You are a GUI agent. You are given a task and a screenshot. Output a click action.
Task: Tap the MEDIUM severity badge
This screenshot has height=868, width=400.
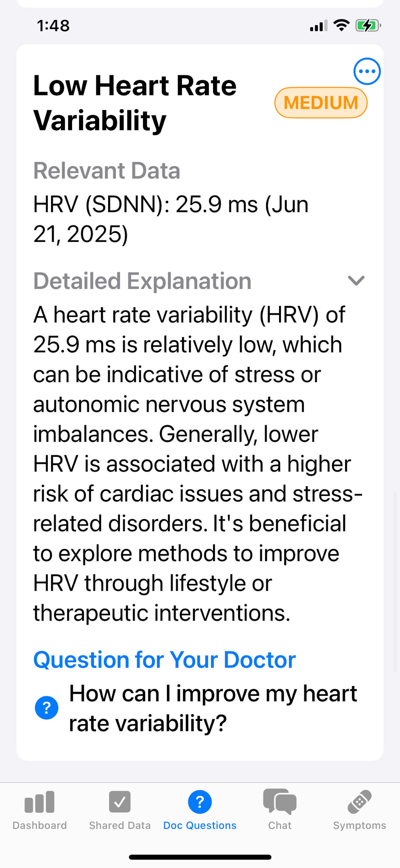pyautogui.click(x=321, y=102)
